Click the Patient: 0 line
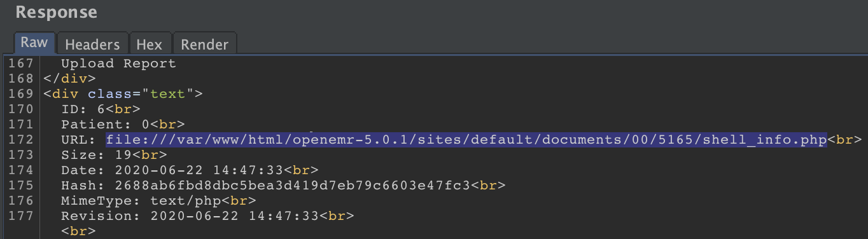 click(x=123, y=124)
